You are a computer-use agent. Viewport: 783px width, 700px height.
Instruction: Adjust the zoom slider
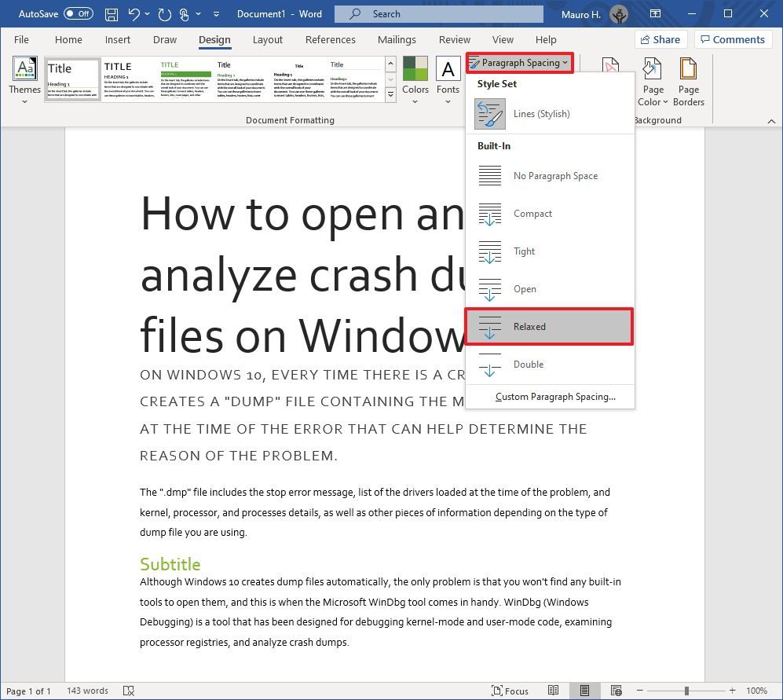coord(686,690)
